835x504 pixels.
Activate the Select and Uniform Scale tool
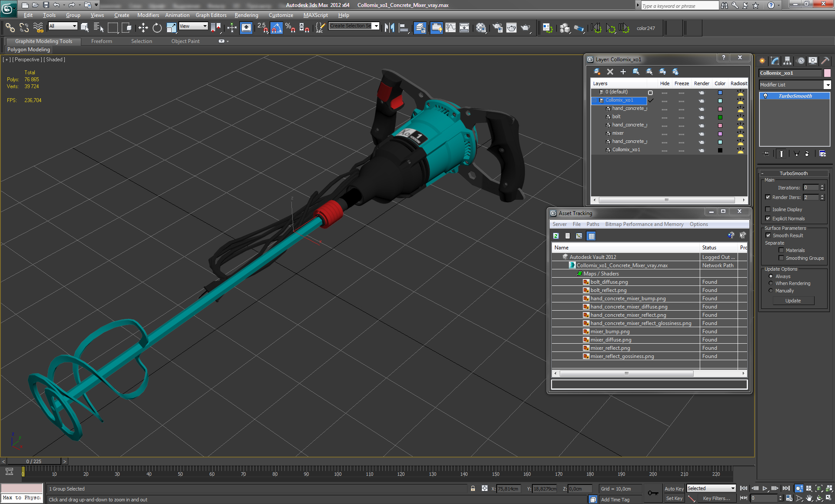point(171,28)
